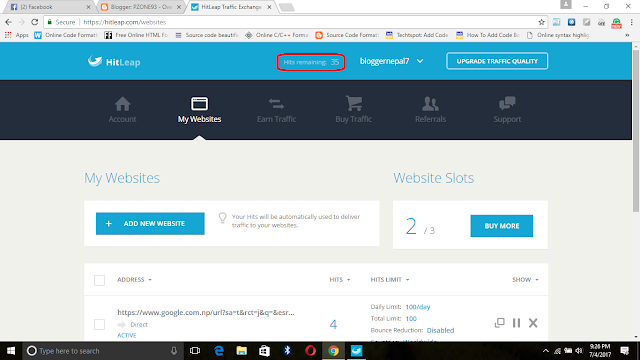640x360 pixels.
Task: Edit daily limit 100/day link
Action: click(x=418, y=307)
